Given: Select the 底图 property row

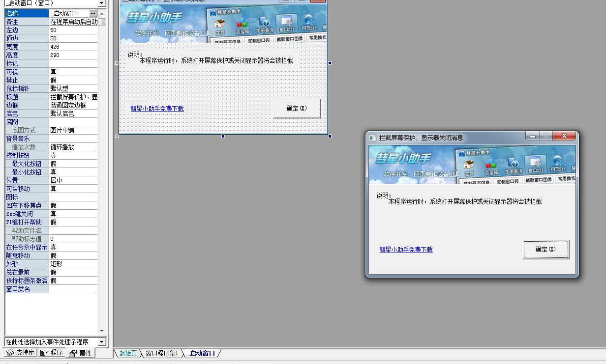Looking at the screenshot, I should coord(52,122).
